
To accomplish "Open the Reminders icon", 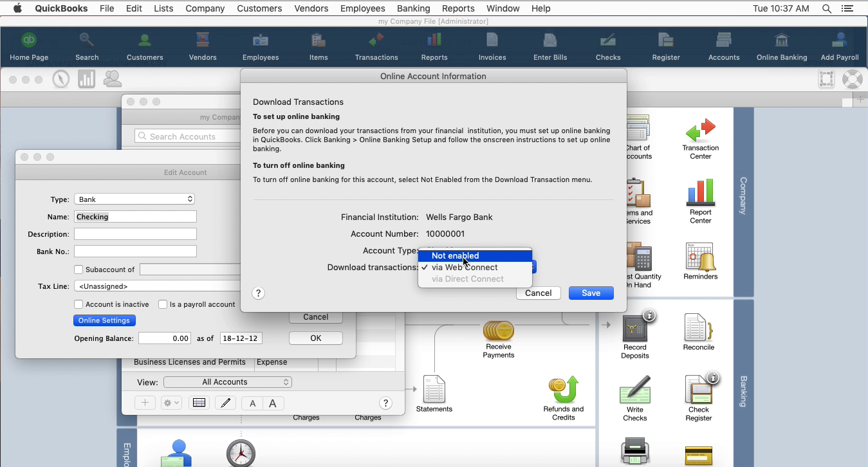I will (700, 261).
